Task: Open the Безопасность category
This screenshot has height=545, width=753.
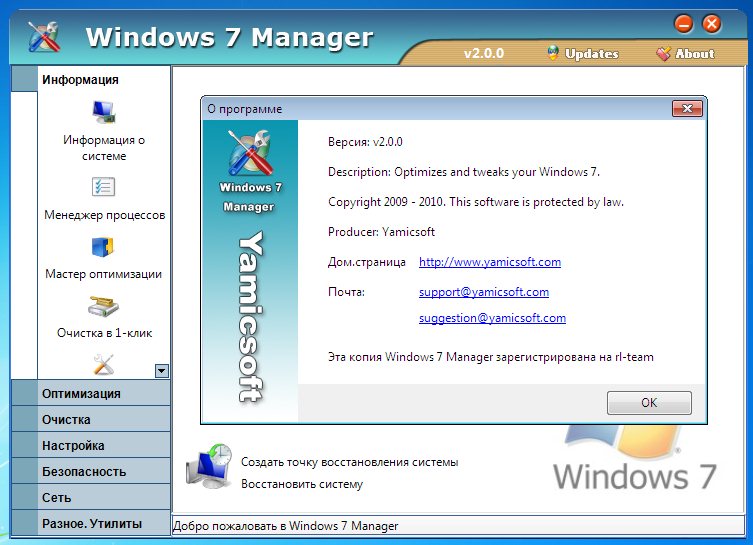Action: pos(91,472)
